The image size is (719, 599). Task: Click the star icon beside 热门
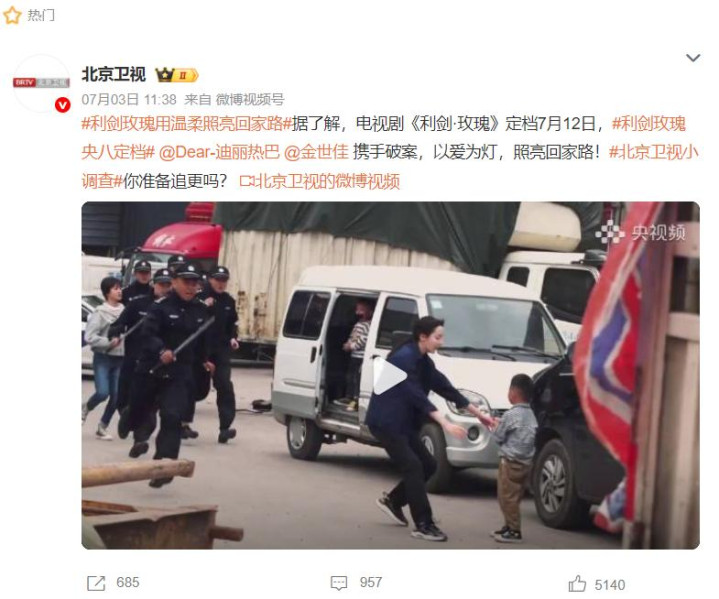[x=12, y=16]
